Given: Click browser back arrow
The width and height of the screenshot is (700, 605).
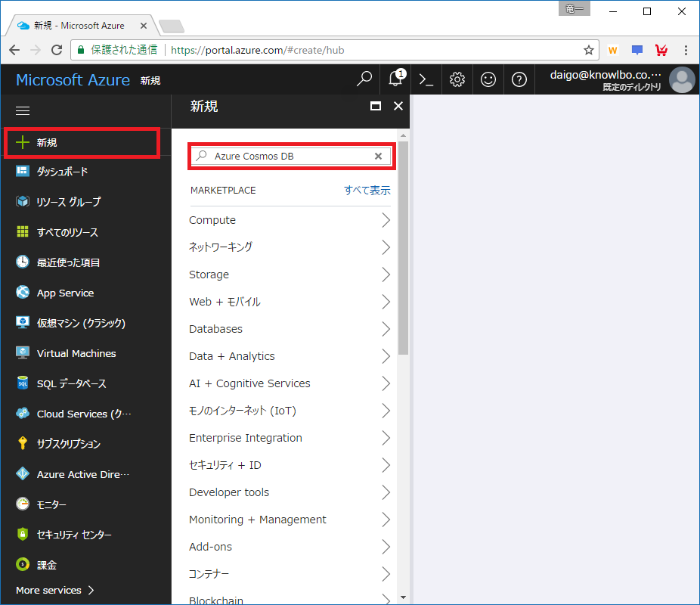Looking at the screenshot, I should tap(14, 50).
